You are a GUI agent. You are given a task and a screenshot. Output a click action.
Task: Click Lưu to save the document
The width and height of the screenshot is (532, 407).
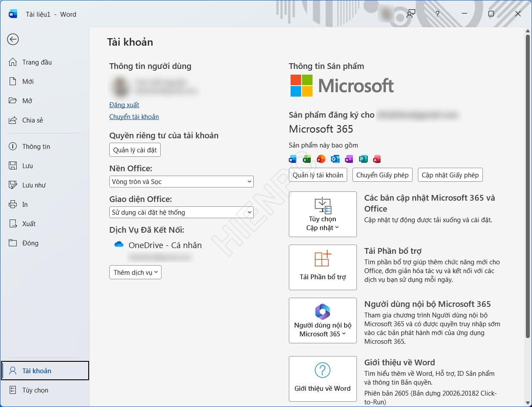pos(44,166)
